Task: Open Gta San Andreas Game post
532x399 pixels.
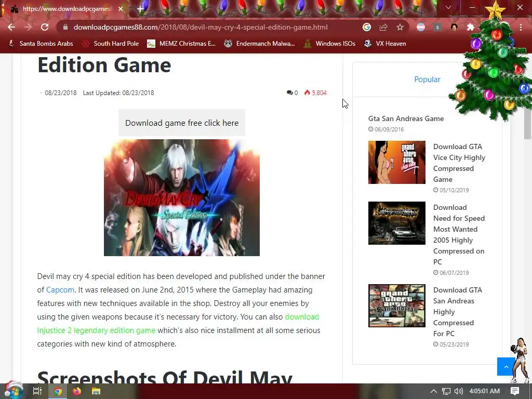Action: (406, 118)
